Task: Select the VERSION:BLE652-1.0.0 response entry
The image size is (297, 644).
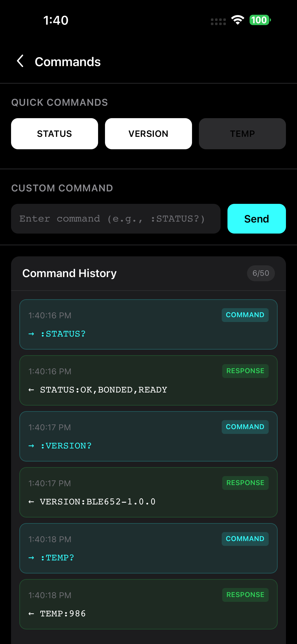Action: (148, 492)
